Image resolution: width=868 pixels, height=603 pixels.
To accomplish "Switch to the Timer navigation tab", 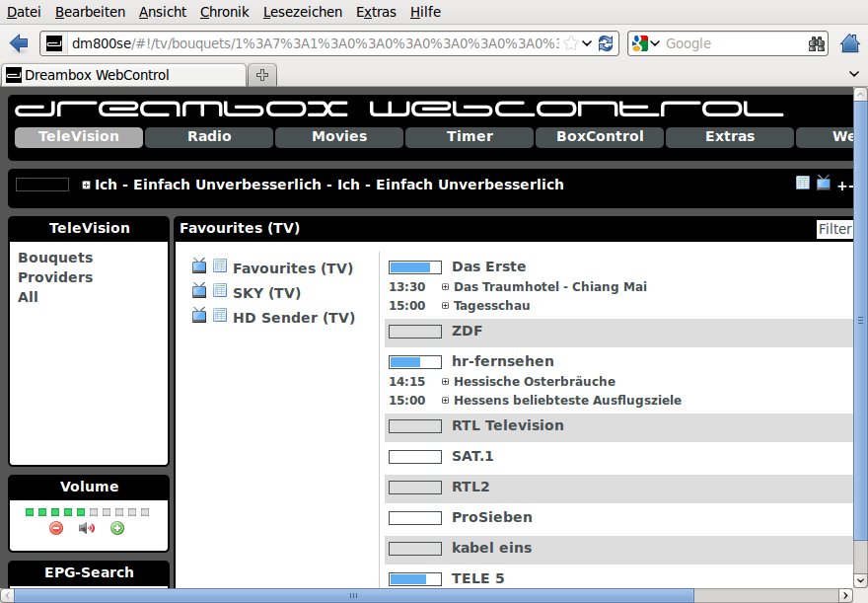I will [x=470, y=137].
